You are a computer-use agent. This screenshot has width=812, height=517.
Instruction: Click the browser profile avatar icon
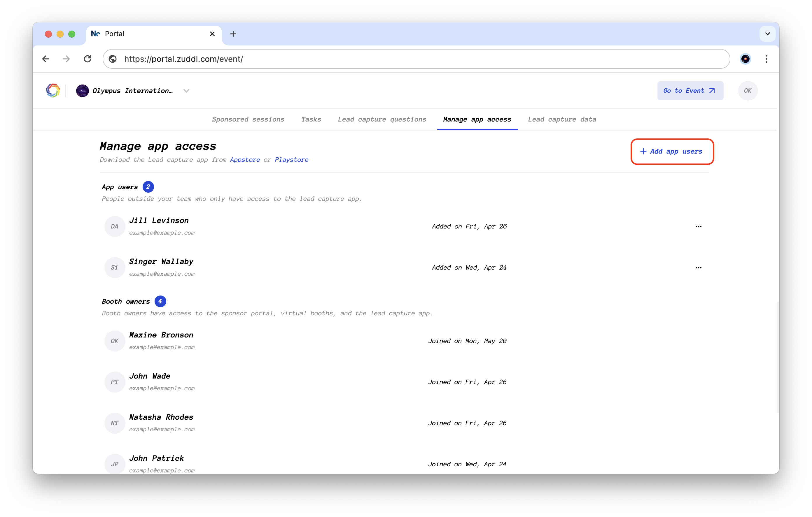click(x=745, y=59)
